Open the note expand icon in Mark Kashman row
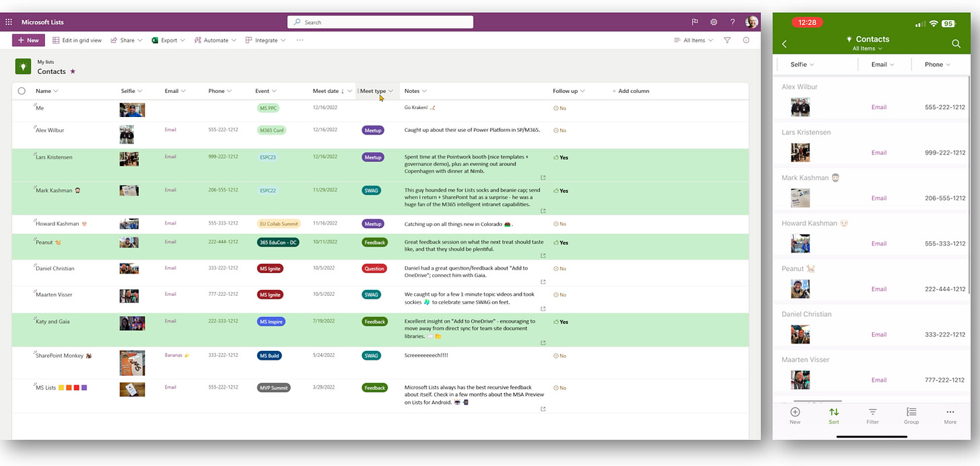 (543, 211)
